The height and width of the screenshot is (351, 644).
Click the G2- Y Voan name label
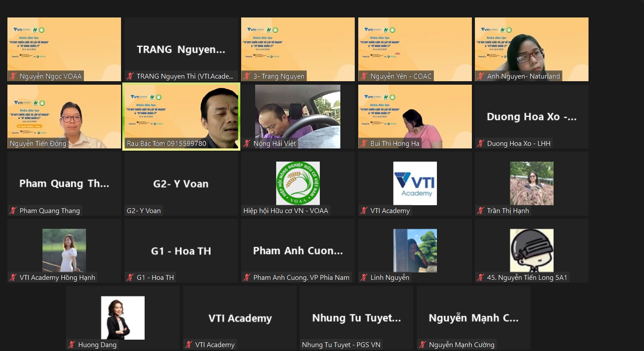[144, 211]
